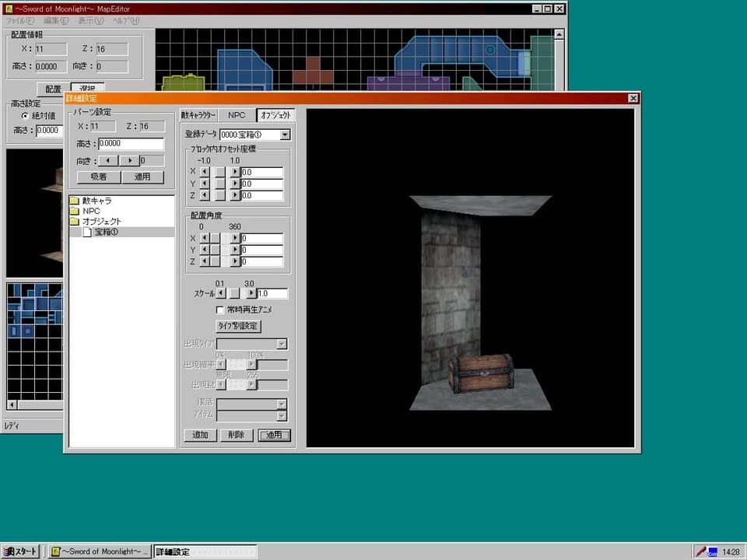The width and height of the screenshot is (747, 560).
Task: Open the 登録データ dropdown showing 0000宝箱①
Action: click(285, 134)
